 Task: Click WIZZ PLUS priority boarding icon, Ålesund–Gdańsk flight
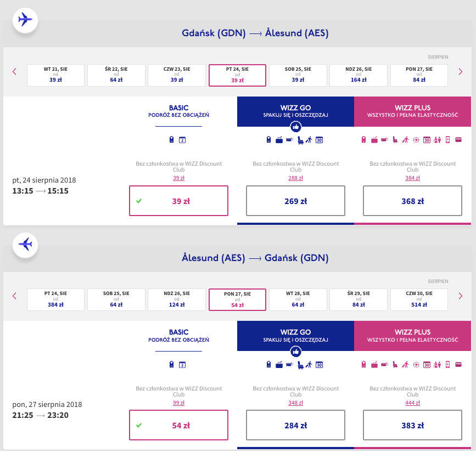click(x=405, y=365)
